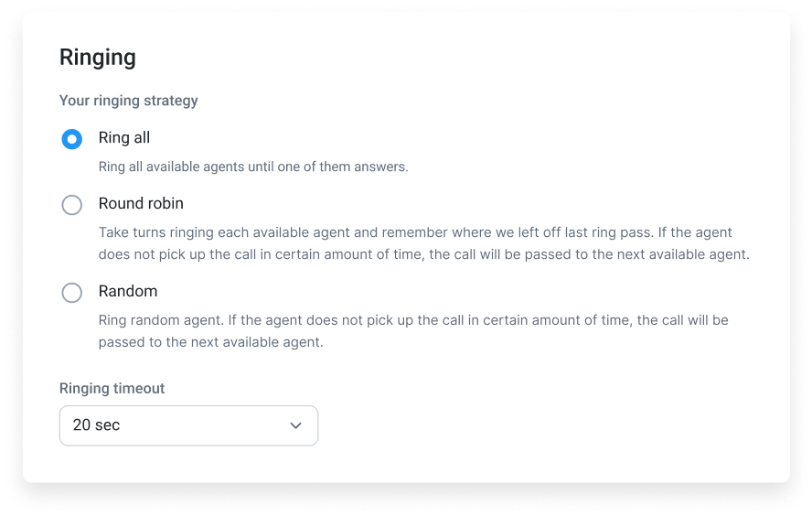
Task: Click "Take turns ringing each available agent" line
Action: [415, 232]
